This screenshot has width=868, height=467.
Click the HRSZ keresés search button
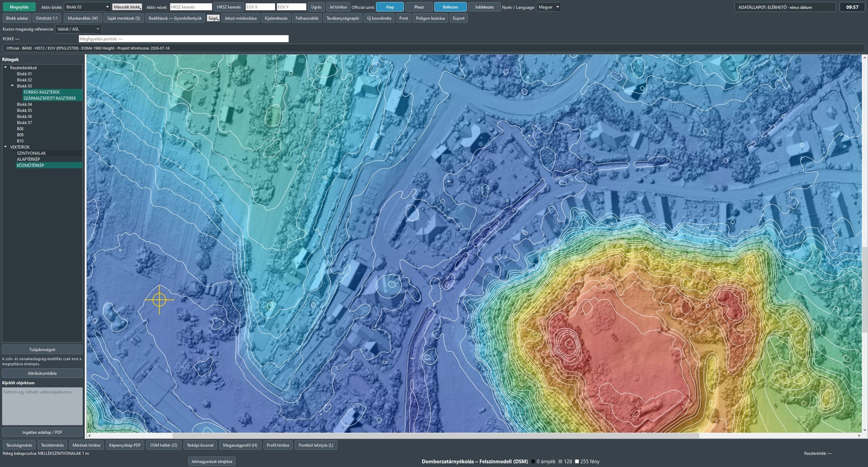coord(229,7)
